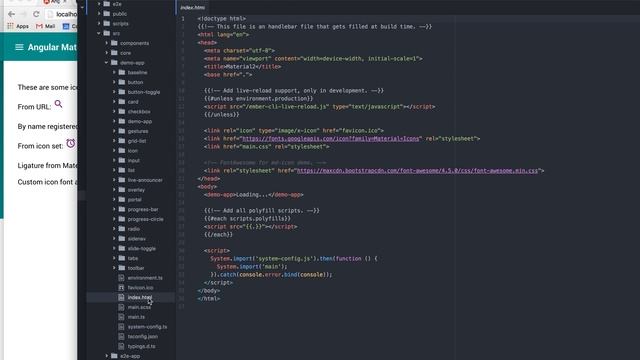Reload the page in the browser
The width and height of the screenshot is (640, 360).
point(36,14)
